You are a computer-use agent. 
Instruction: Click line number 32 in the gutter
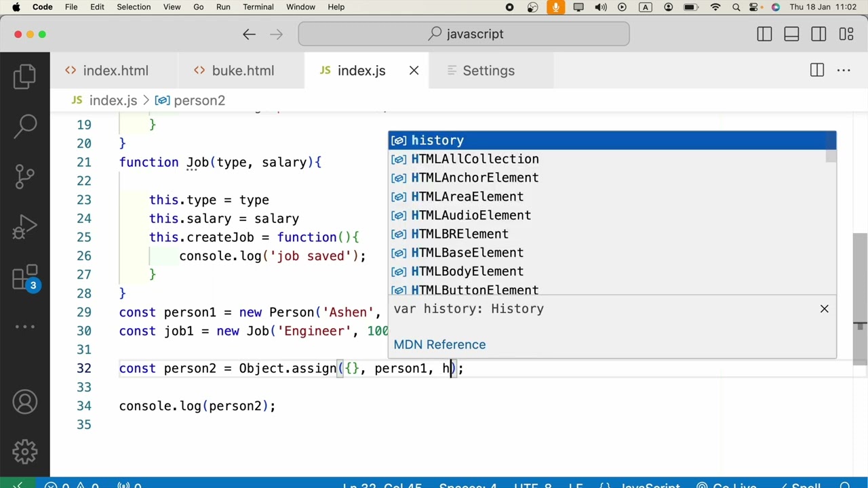pyautogui.click(x=84, y=369)
